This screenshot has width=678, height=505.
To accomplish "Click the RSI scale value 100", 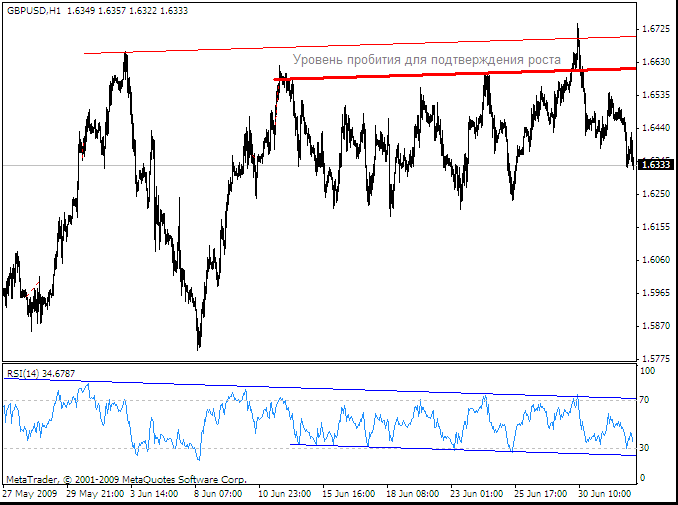I will click(x=648, y=371).
